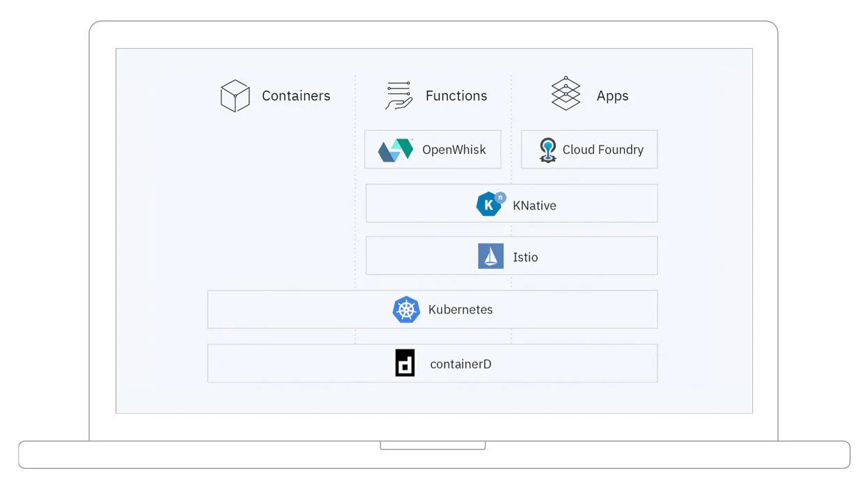Select the Cloud Foundry logo icon

click(x=548, y=149)
